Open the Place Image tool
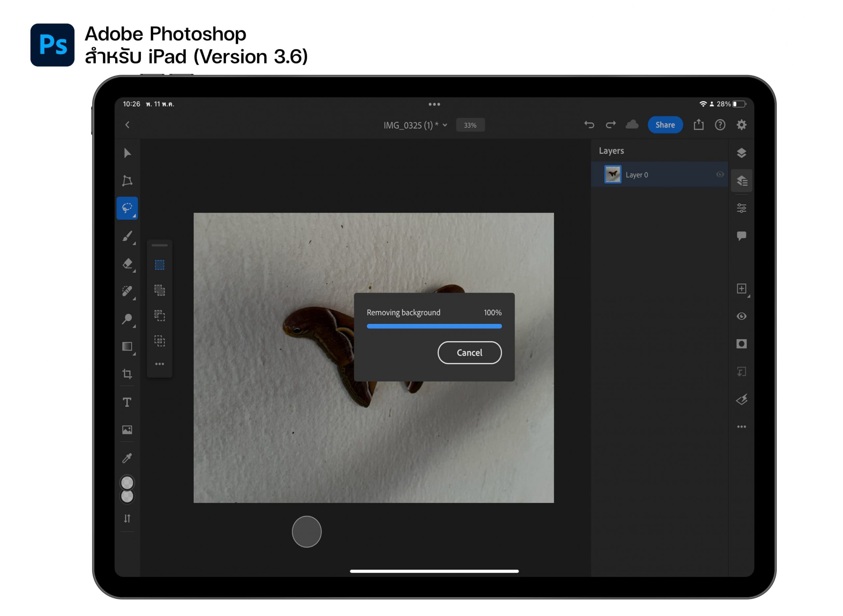Image resolution: width=843 pixels, height=616 pixels. coord(127,430)
